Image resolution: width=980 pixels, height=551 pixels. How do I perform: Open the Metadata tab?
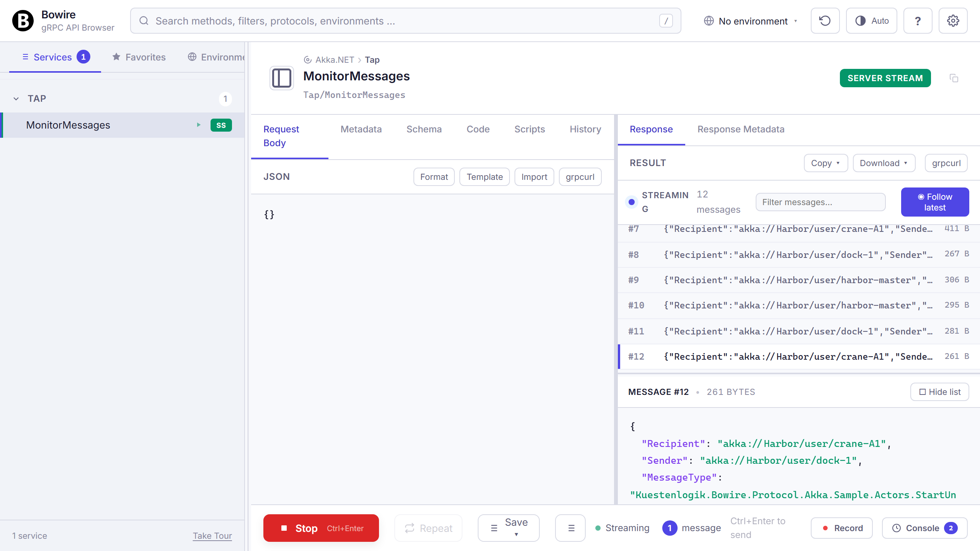361,129
